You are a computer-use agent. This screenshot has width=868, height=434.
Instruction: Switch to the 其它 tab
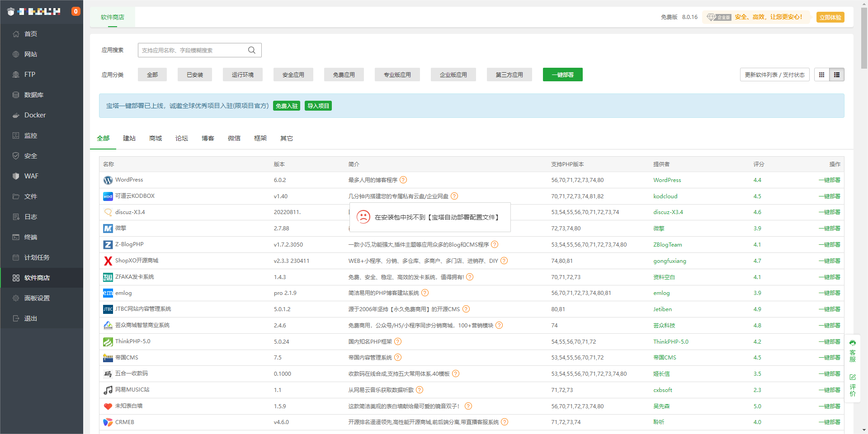click(287, 138)
